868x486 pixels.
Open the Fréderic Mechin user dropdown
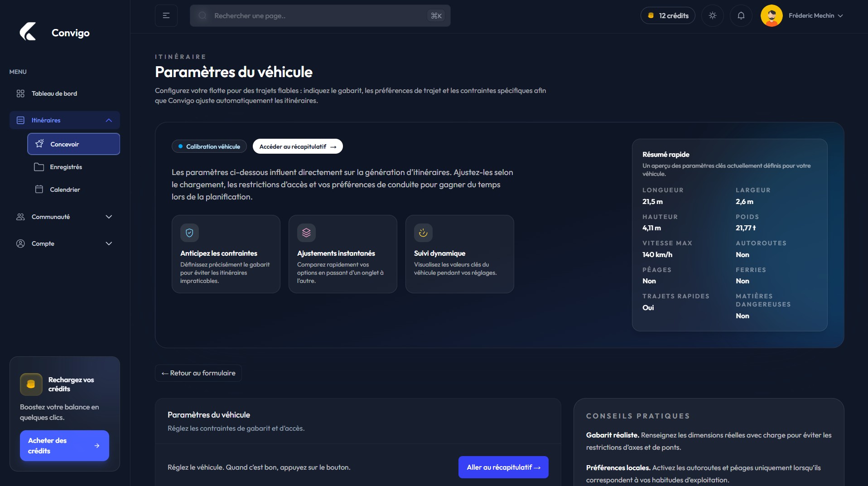pyautogui.click(x=815, y=16)
